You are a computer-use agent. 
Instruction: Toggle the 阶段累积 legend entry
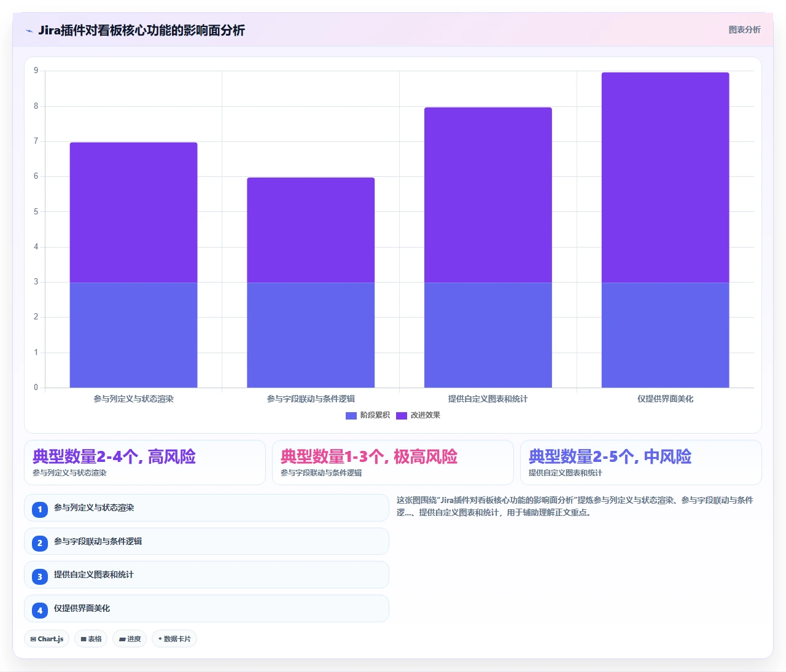368,415
